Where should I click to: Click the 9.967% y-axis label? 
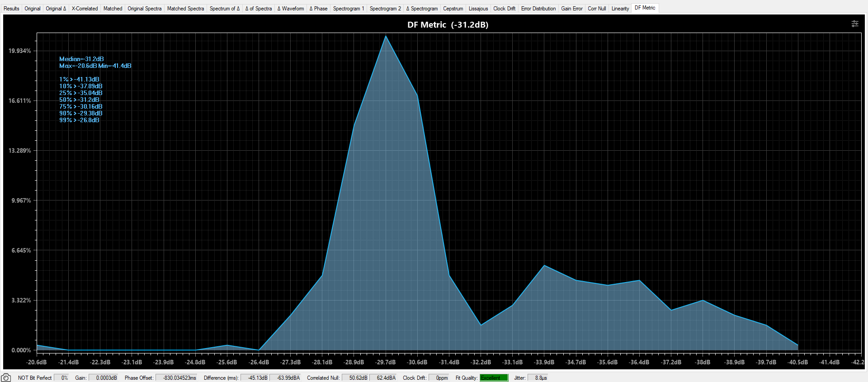coord(21,200)
